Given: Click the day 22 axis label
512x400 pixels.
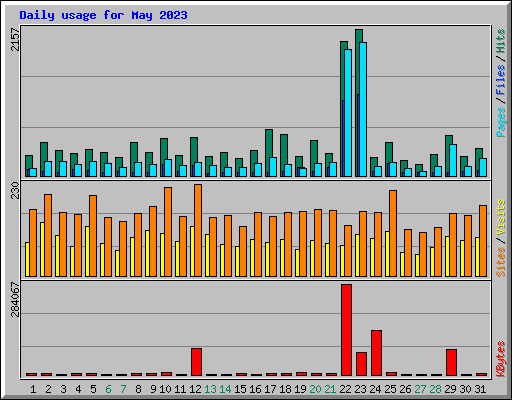Looking at the screenshot, I should [x=345, y=389].
